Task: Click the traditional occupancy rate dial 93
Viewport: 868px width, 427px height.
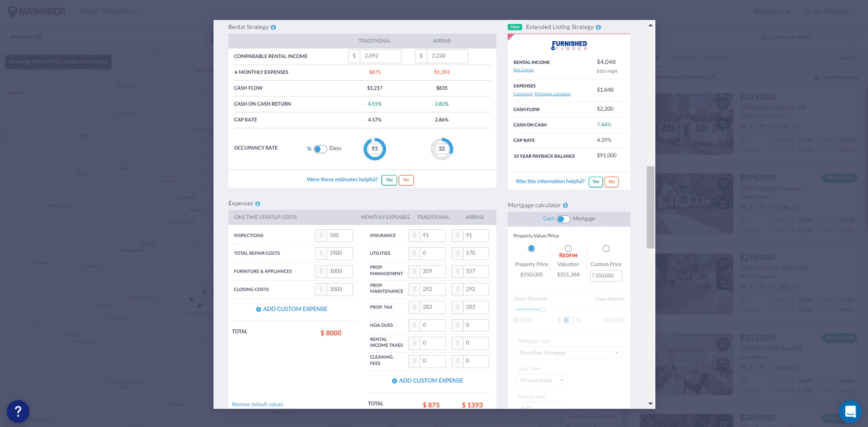Action: tap(374, 149)
